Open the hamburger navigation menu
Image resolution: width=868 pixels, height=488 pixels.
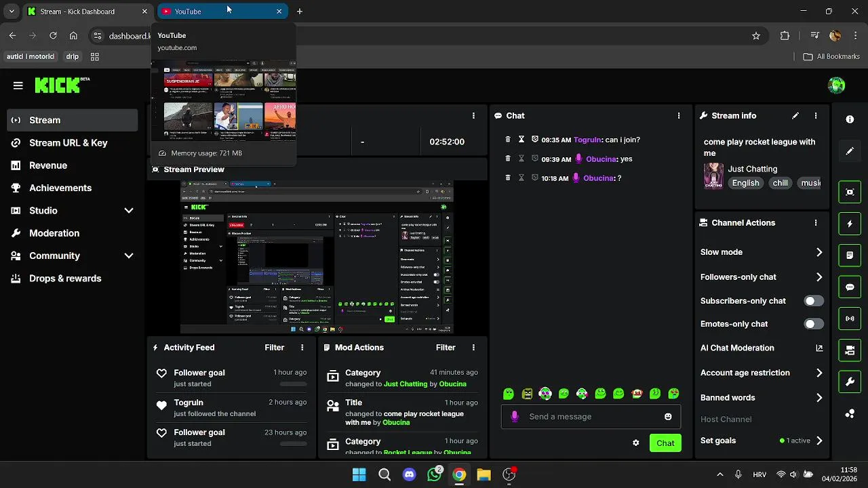[18, 85]
